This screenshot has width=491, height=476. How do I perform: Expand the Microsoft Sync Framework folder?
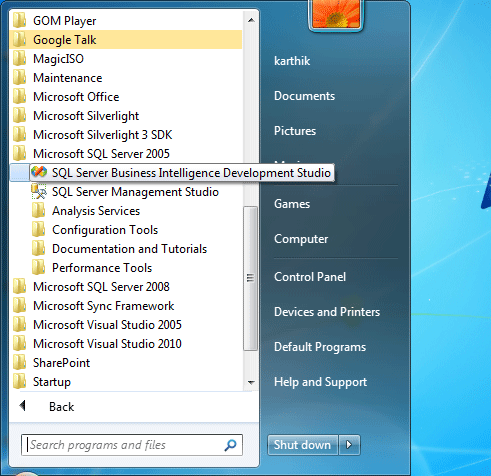point(104,306)
